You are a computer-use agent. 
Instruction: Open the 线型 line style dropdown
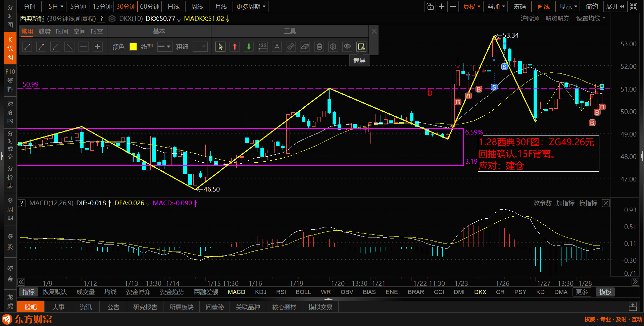[x=165, y=47]
